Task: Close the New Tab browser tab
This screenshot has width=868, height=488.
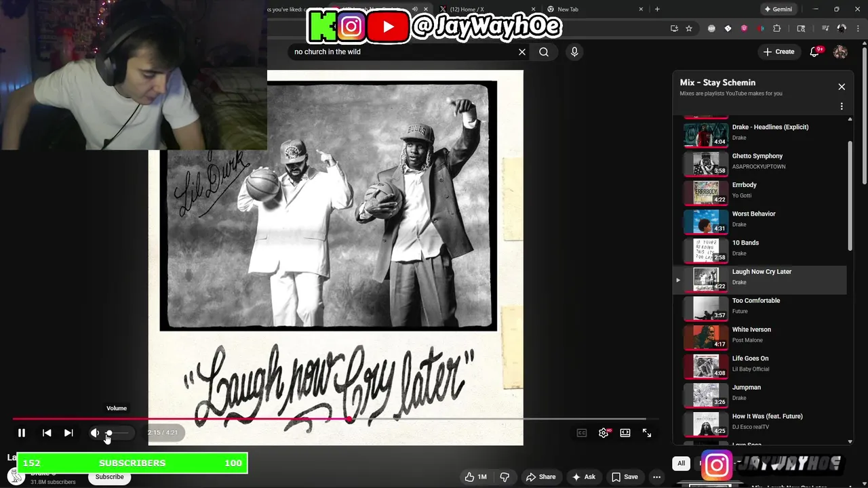Action: tap(641, 9)
